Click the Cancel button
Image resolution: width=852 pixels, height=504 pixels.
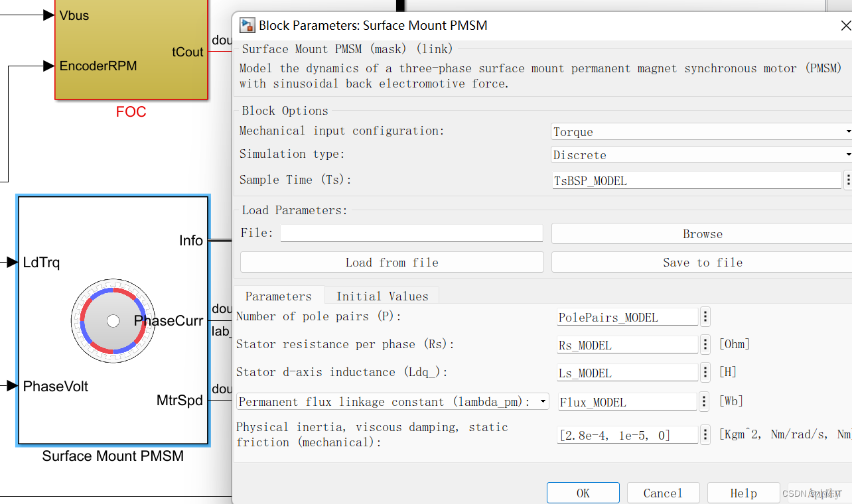click(x=663, y=493)
